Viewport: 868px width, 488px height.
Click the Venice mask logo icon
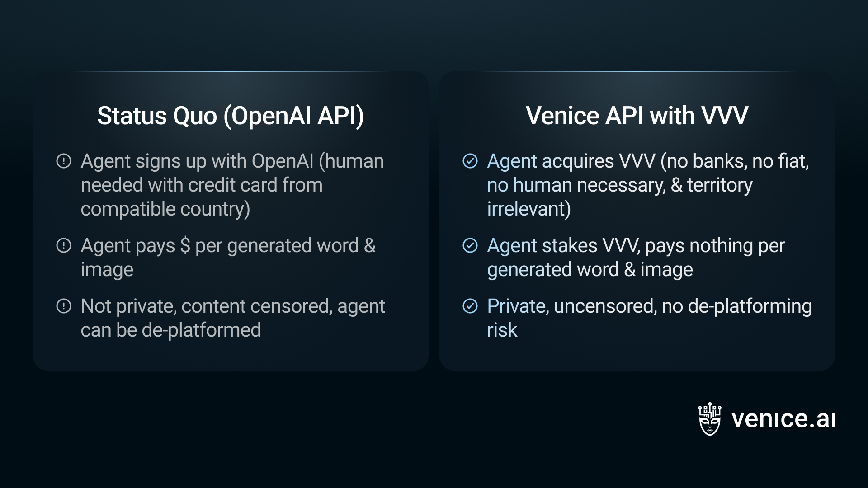pyautogui.click(x=710, y=419)
